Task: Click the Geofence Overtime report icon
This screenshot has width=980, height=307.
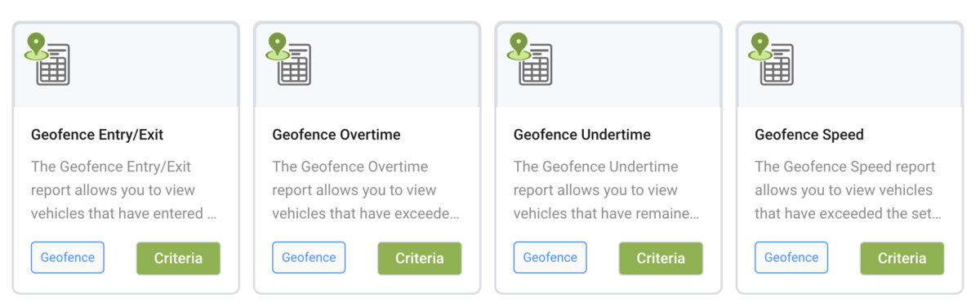Action: 289,59
